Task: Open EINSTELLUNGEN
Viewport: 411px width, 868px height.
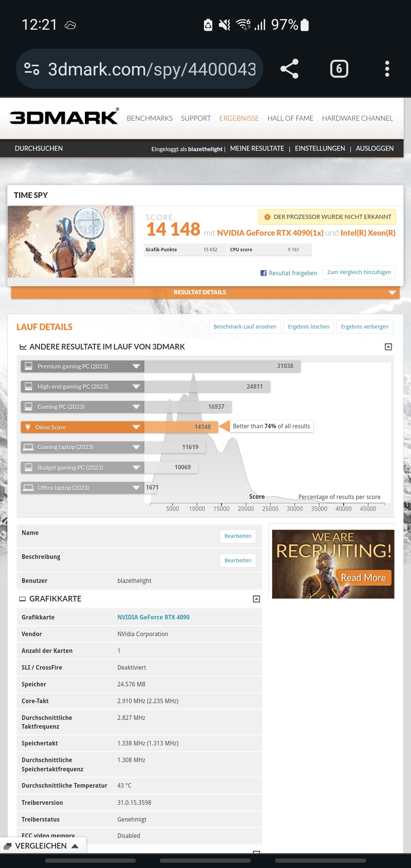Action: [x=320, y=148]
